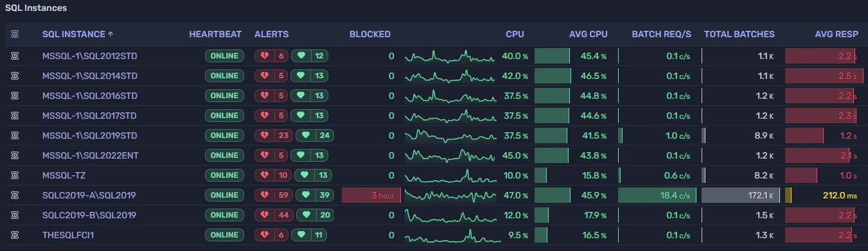
Task: Click the CPU sparkline for THESQLFCI1
Action: click(450, 235)
